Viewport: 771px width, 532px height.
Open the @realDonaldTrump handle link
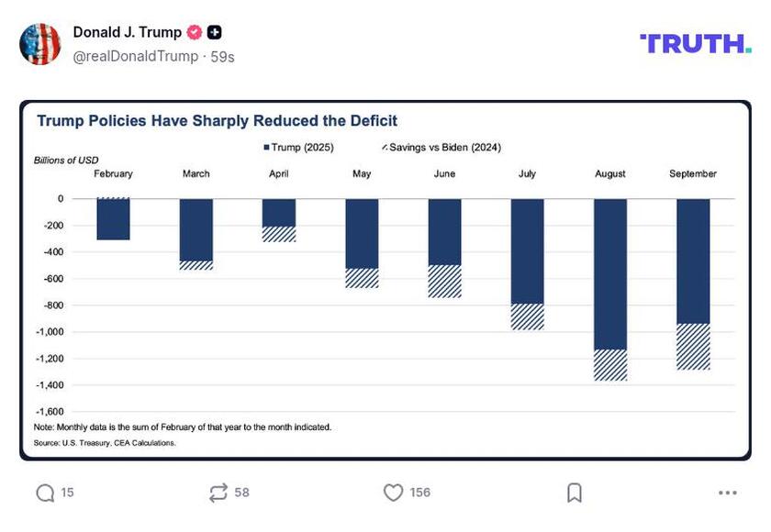[135, 56]
